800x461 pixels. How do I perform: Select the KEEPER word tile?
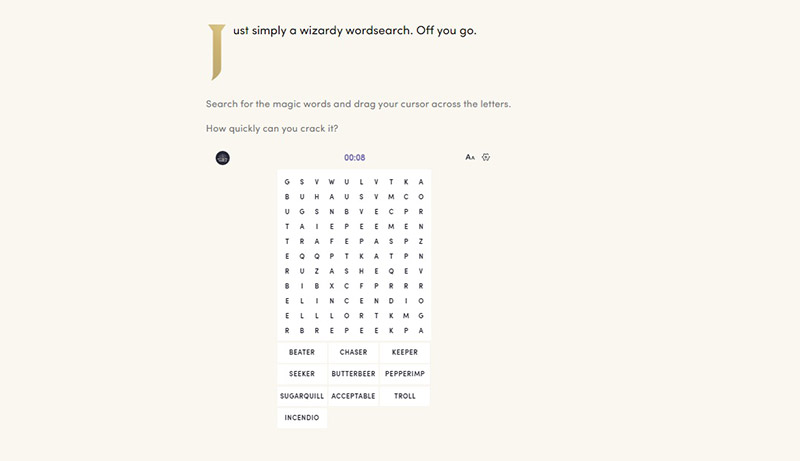coord(405,352)
